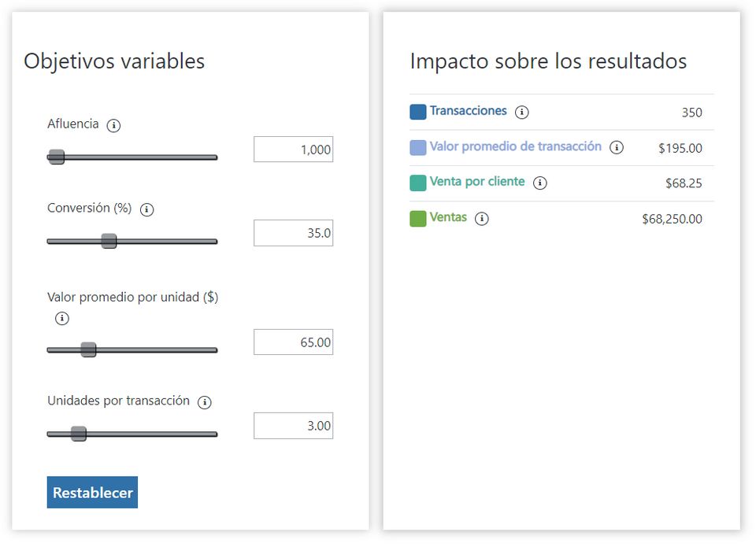Show info for Unidades por transacción
The image size is (756, 547).
click(x=205, y=402)
